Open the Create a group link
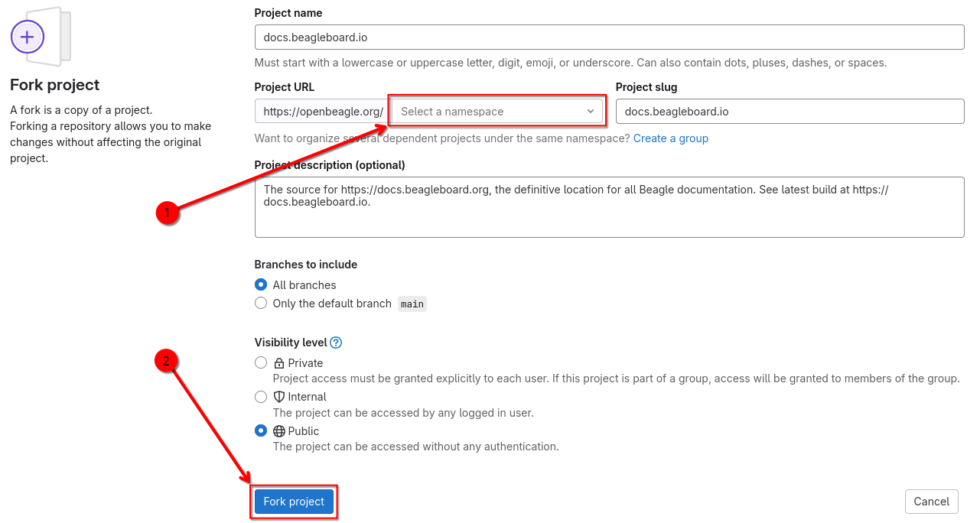This screenshot has width=980, height=523. click(x=670, y=138)
